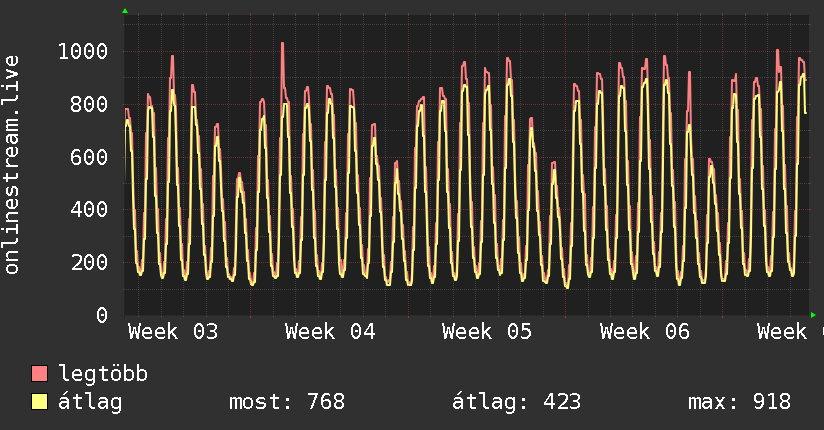Click the green arrow at the x-axis end

click(x=813, y=315)
